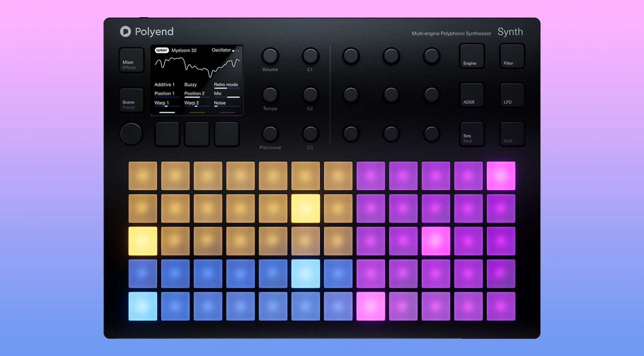Click the C3 knob
The image size is (644, 356).
310,134
